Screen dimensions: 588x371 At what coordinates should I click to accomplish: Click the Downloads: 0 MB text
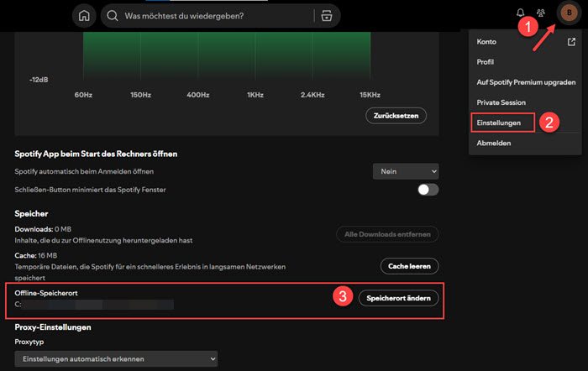coord(43,229)
